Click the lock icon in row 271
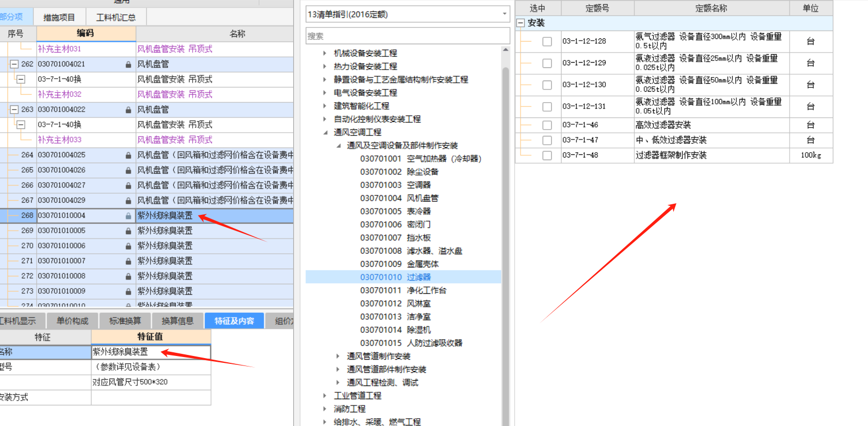This screenshot has height=426, width=868. pyautogui.click(x=128, y=261)
